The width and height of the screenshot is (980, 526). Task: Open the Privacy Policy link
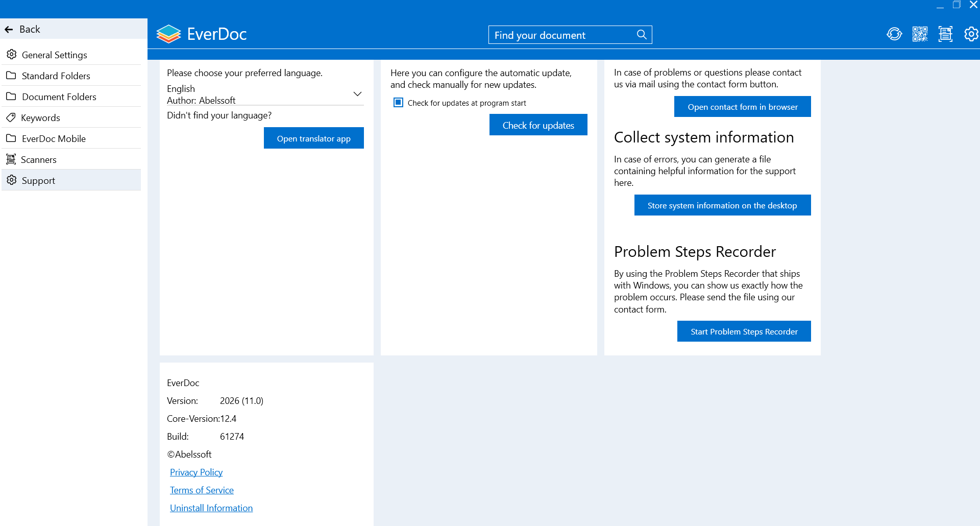(197, 472)
